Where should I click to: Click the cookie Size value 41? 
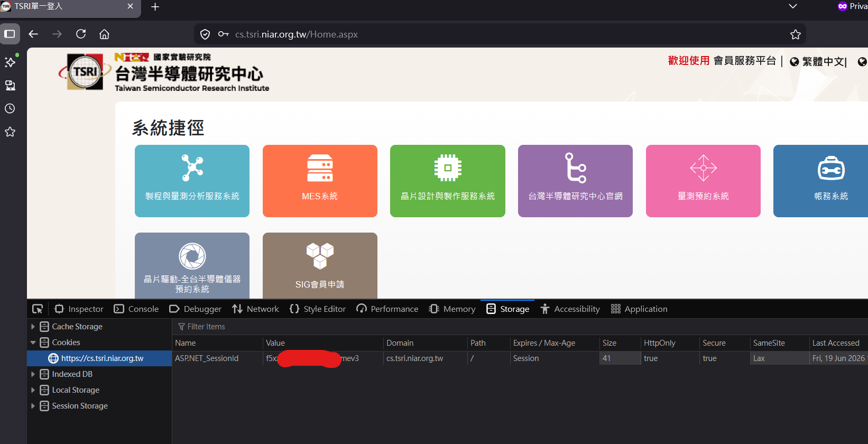point(620,358)
